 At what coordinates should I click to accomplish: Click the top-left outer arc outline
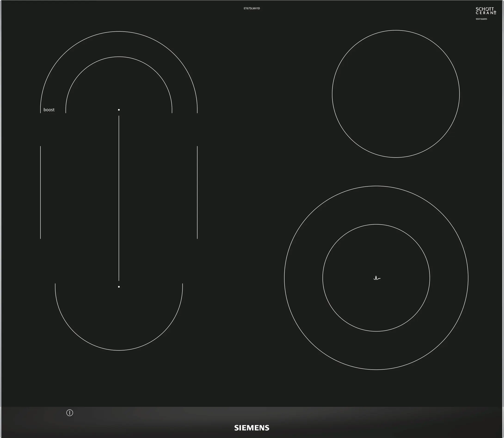coord(119,31)
